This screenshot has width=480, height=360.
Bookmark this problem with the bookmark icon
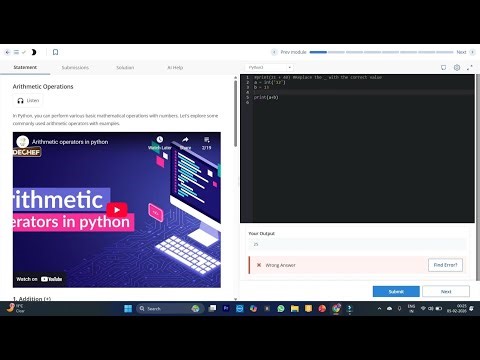[56, 52]
